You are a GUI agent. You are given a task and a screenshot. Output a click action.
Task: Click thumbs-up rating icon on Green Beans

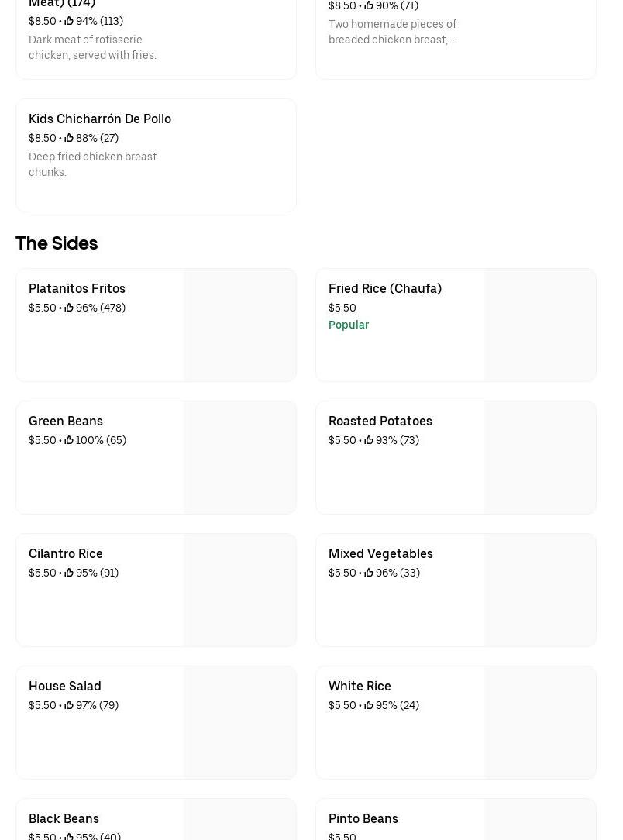coord(69,440)
